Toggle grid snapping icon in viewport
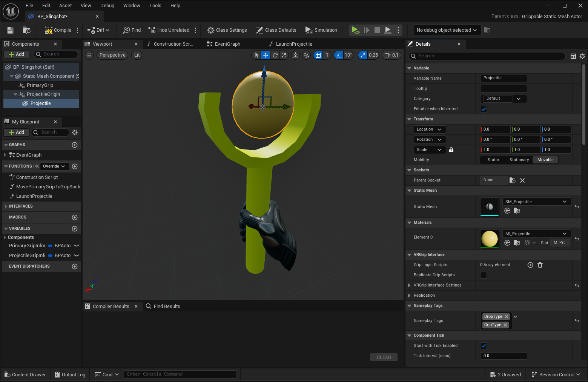 point(318,55)
